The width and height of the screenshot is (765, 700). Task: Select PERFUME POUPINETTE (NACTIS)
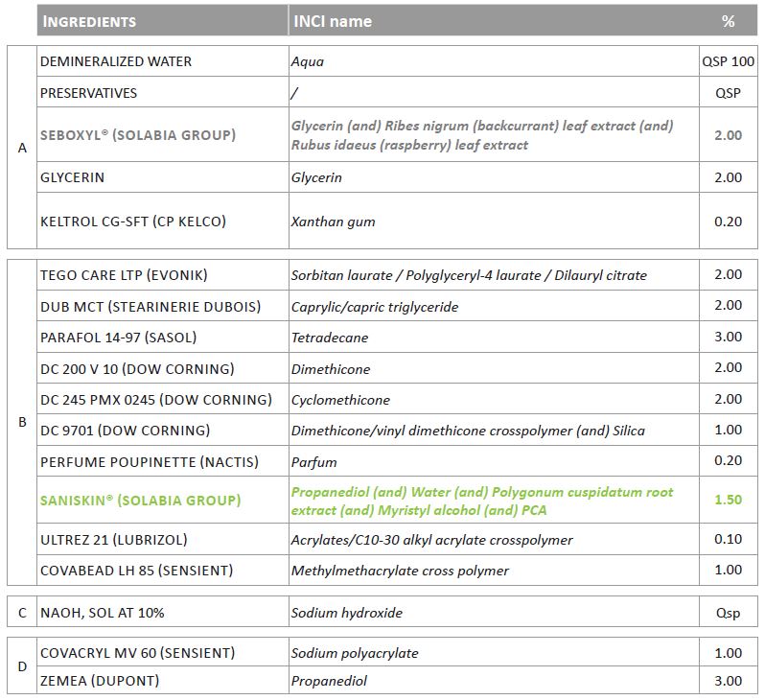coord(150,462)
